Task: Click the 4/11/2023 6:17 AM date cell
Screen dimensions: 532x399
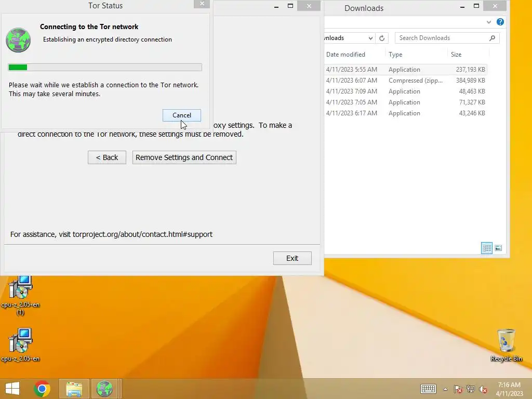Action: coord(352,113)
